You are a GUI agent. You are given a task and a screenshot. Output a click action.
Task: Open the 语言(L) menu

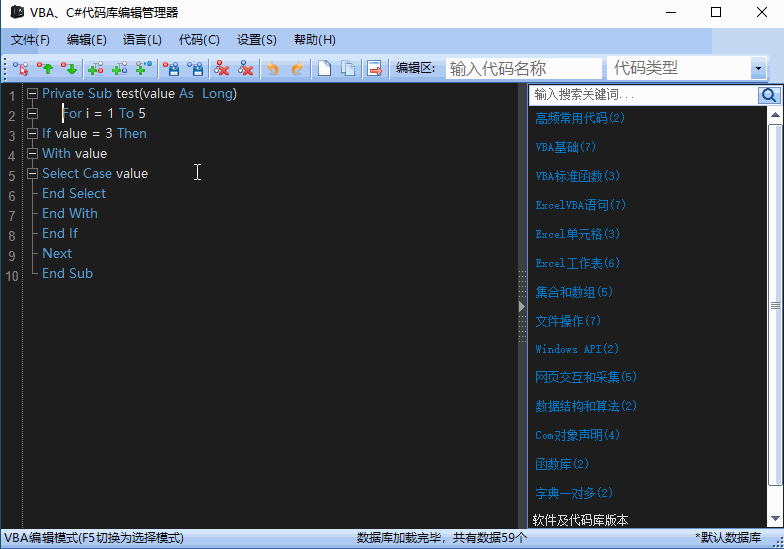coord(142,40)
